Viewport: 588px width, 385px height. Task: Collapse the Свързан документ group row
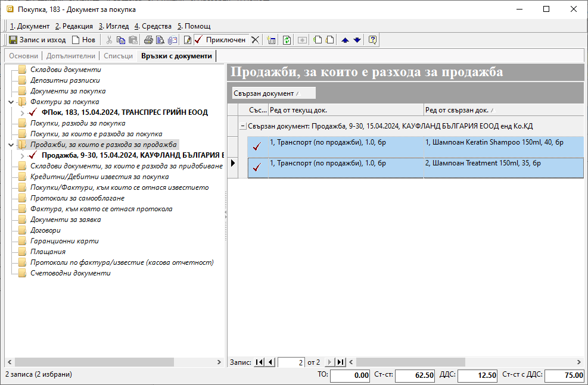click(x=242, y=126)
